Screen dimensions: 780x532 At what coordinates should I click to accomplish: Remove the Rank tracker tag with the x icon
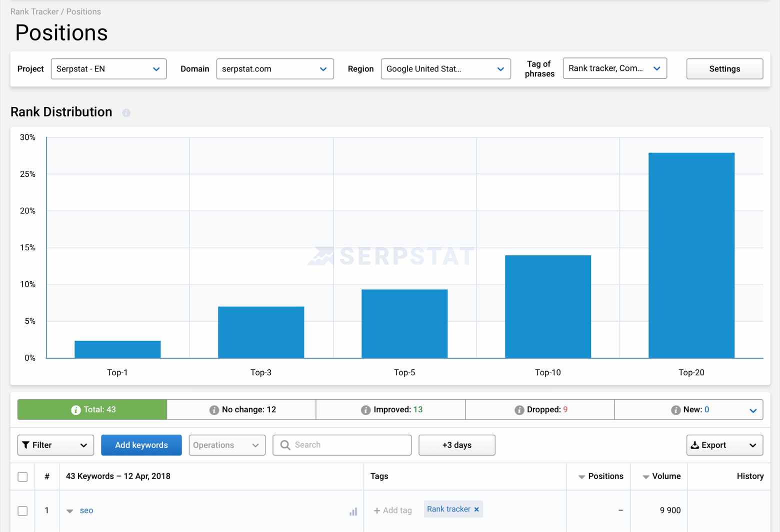[476, 509]
